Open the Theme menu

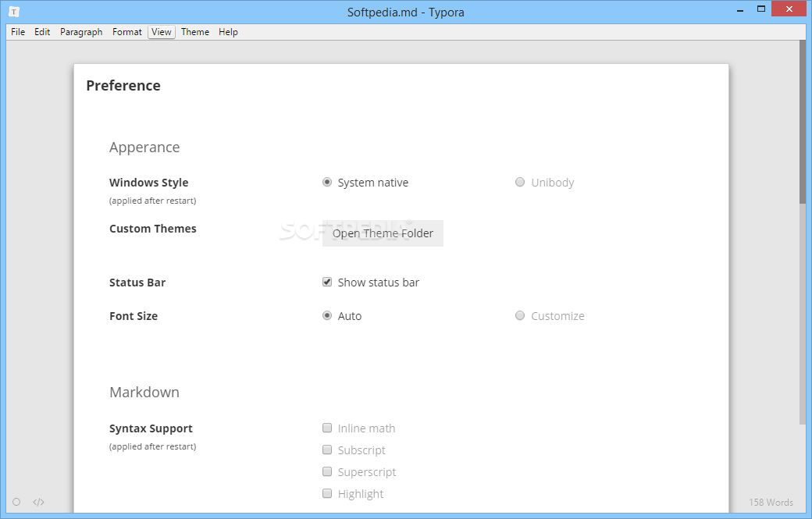pyautogui.click(x=195, y=32)
